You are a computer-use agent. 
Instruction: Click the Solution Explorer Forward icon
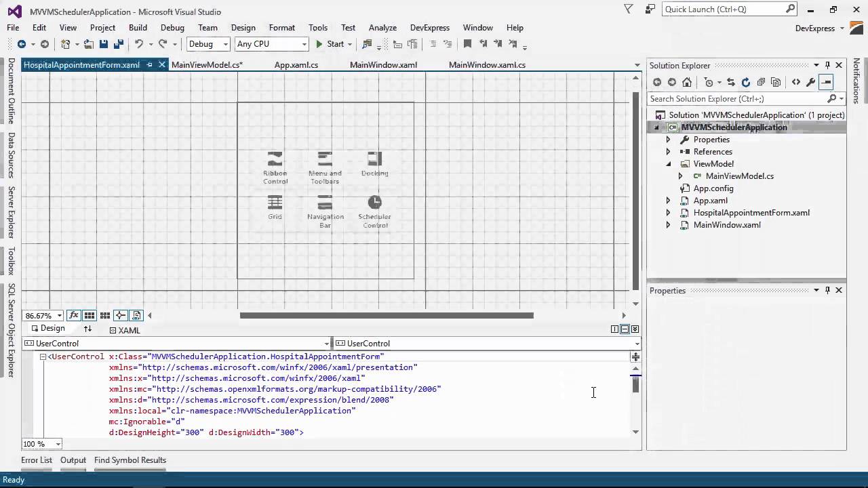672,82
